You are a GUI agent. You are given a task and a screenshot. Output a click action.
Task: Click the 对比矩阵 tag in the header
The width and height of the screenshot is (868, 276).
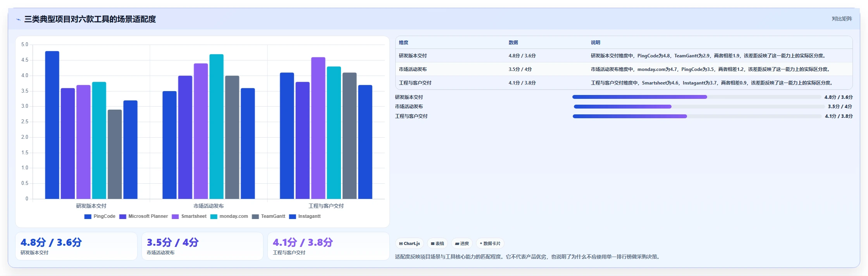pos(842,19)
